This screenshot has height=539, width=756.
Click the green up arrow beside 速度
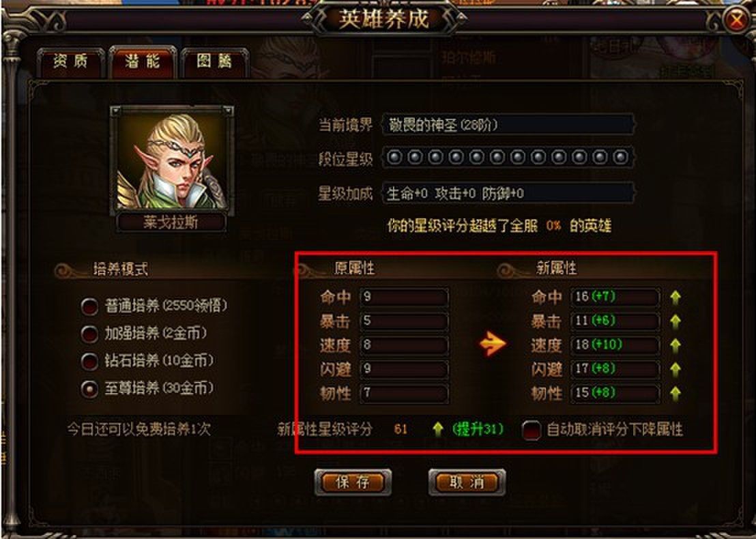point(675,345)
